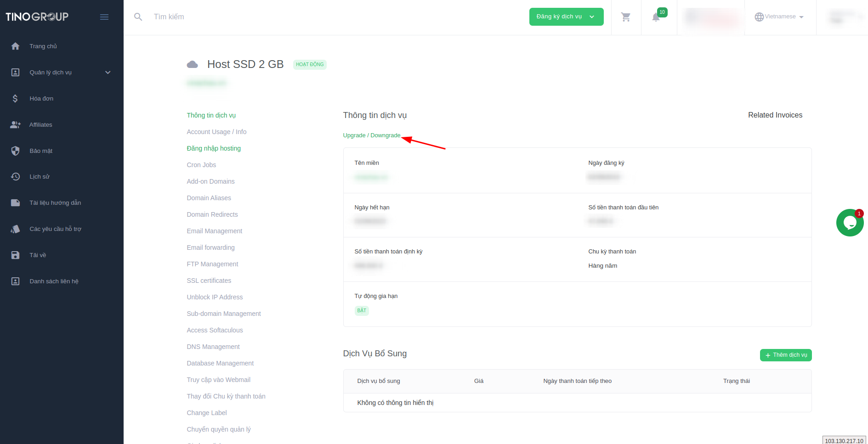Screen dimensions: 868x444
Task: Open Cron Jobs section
Action: click(201, 165)
